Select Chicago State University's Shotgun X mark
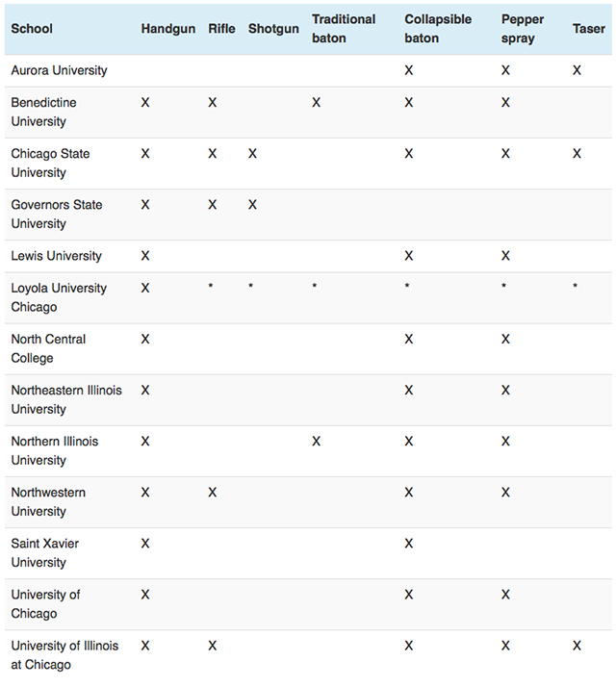 [252, 154]
